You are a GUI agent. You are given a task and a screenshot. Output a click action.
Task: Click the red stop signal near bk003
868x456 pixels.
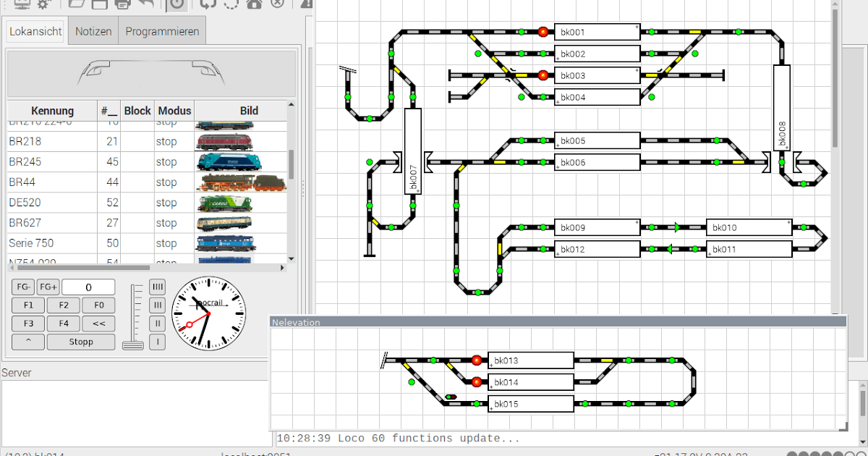pyautogui.click(x=542, y=75)
